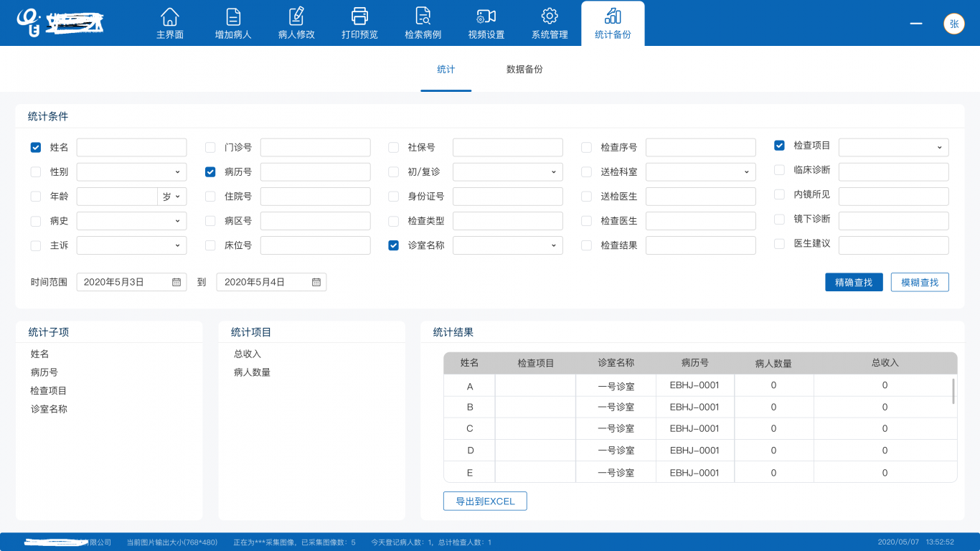Select 病历号 in 统计子项 list
980x551 pixels.
44,372
